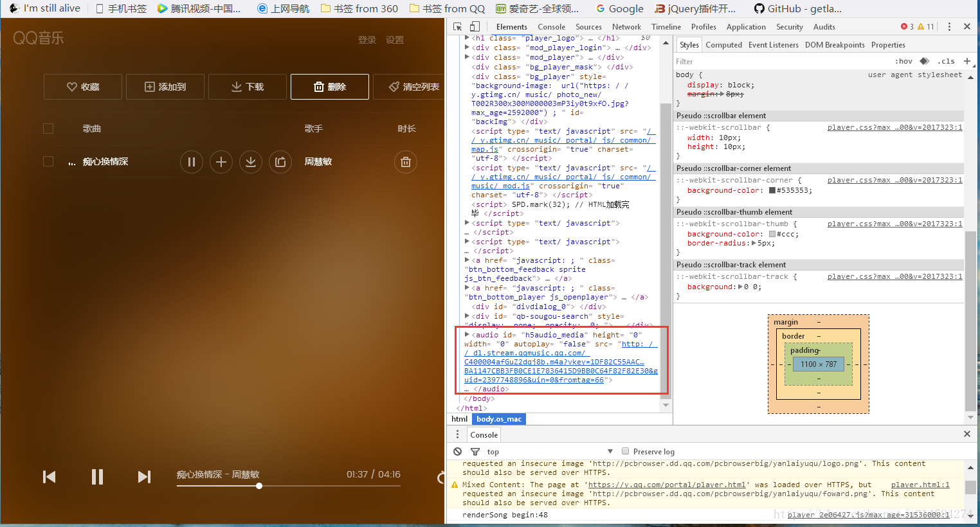Click the 收藏 favorite button
The width and height of the screenshot is (980, 527).
coord(83,87)
